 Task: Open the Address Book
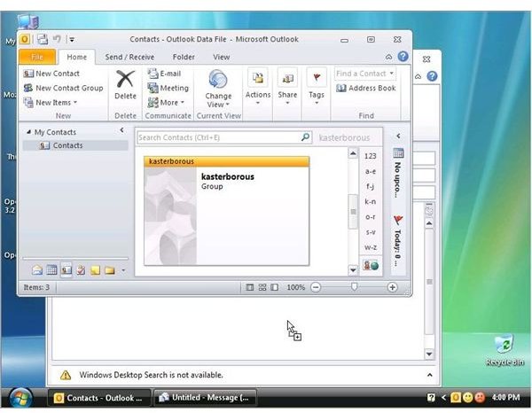[365, 88]
